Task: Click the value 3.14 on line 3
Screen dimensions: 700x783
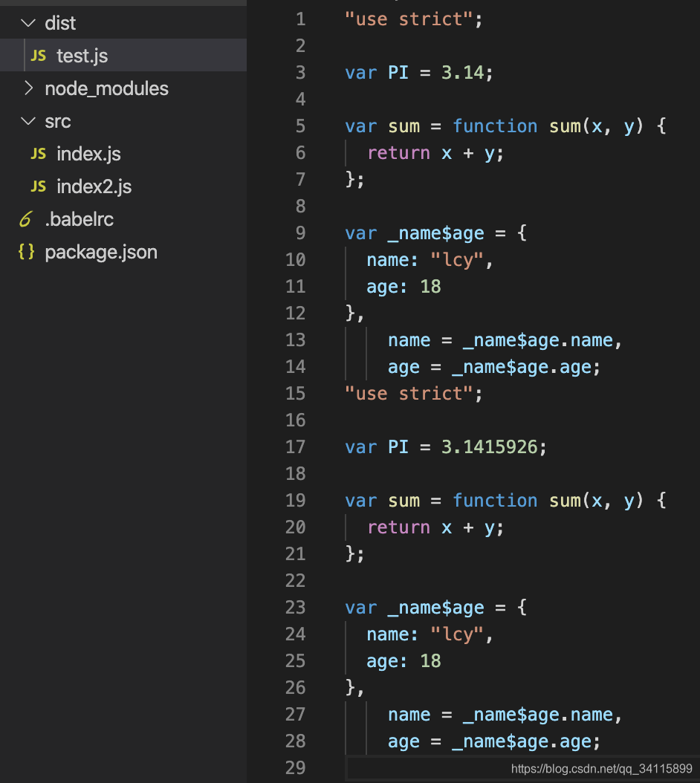Action: coord(463,72)
